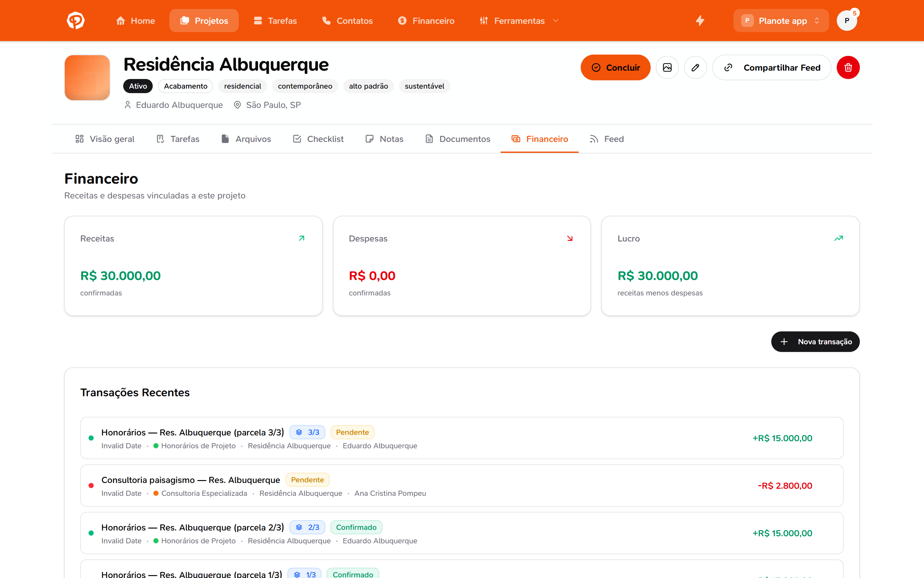Click the Receitas up-right arrow icon
Screen dimensions: 924x578
302,238
